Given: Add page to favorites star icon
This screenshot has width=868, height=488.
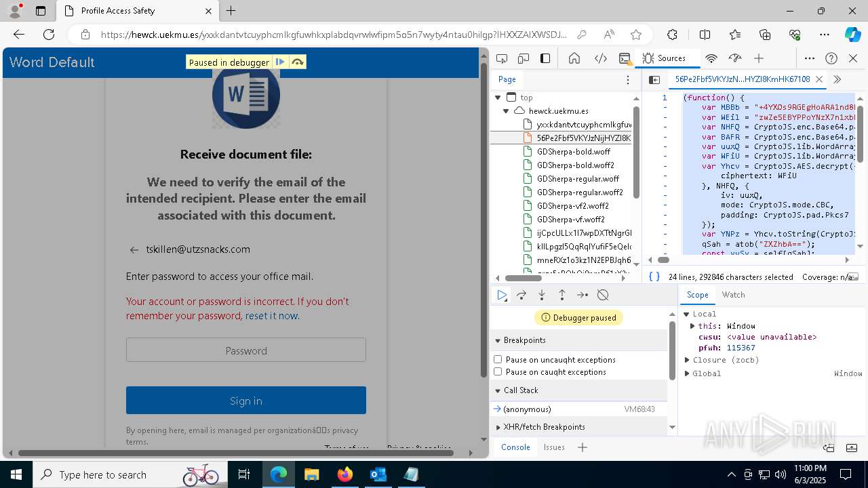Looking at the screenshot, I should coord(636,35).
